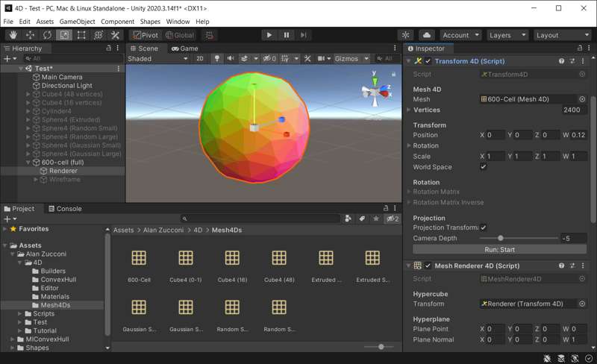This screenshot has height=364, width=597.
Task: Click the Run: Start button
Action: click(499, 249)
